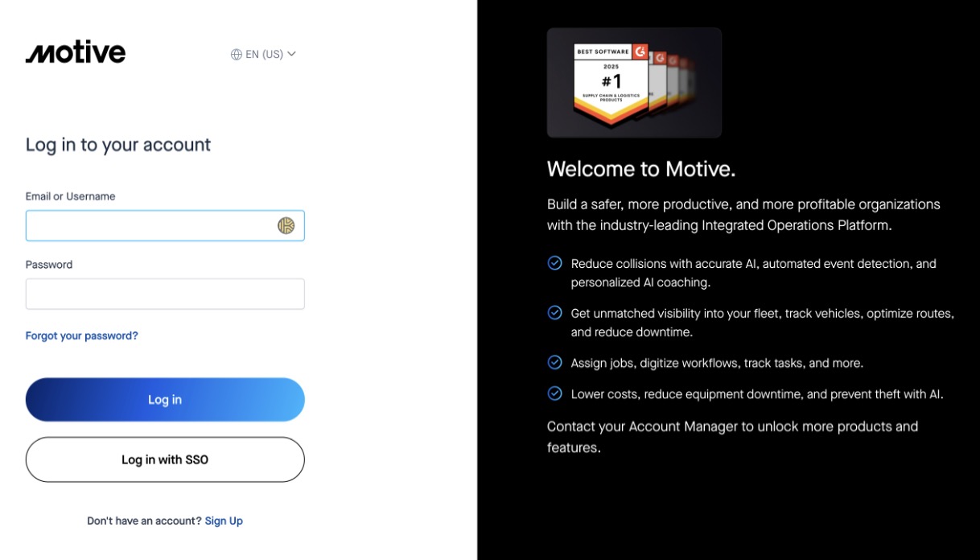Select the Best Software 2025 badge image
Image resolution: width=980 pixels, height=560 pixels.
(634, 83)
